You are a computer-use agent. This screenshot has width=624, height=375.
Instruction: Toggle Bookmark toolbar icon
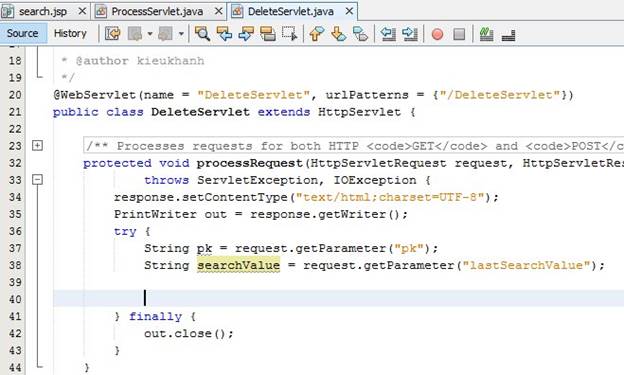tap(360, 34)
